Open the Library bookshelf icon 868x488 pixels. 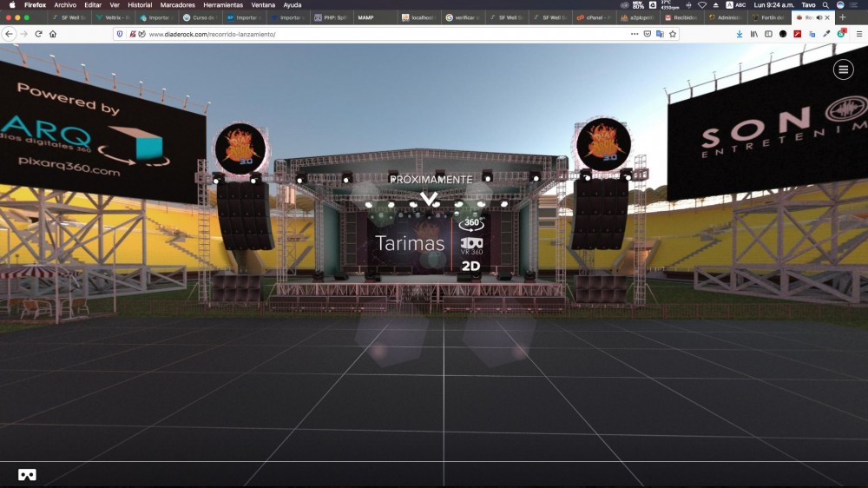pyautogui.click(x=754, y=34)
